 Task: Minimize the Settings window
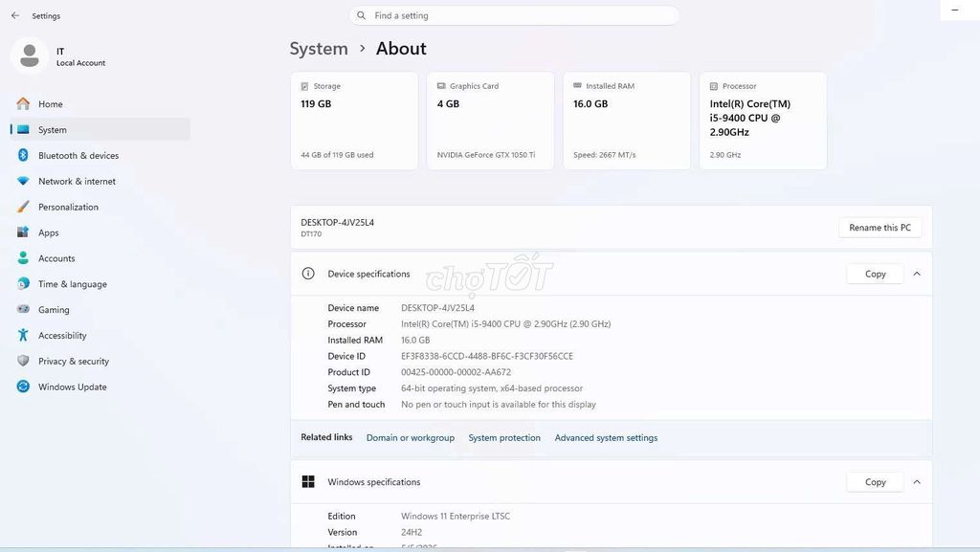[x=954, y=10]
